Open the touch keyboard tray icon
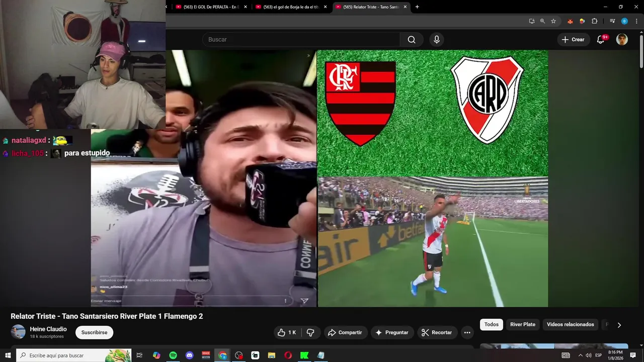This screenshot has height=362, width=644. pos(566,355)
